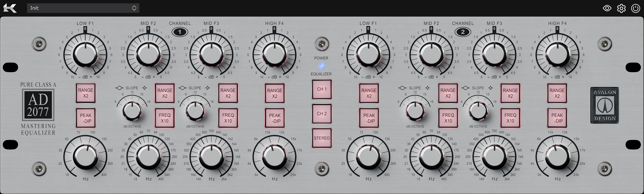Click Channel 1 MID F3 gain knob
This screenshot has width=644, height=194.
coord(211,54)
